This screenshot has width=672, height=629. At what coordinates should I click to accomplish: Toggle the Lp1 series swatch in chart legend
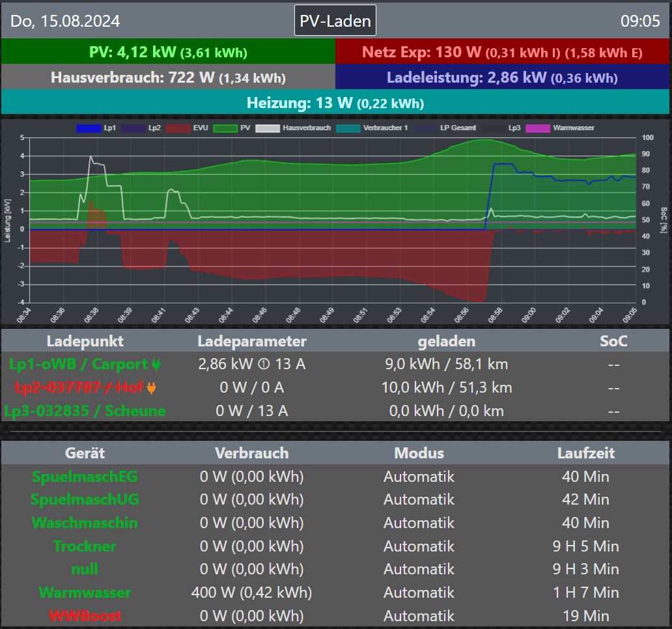tap(89, 128)
